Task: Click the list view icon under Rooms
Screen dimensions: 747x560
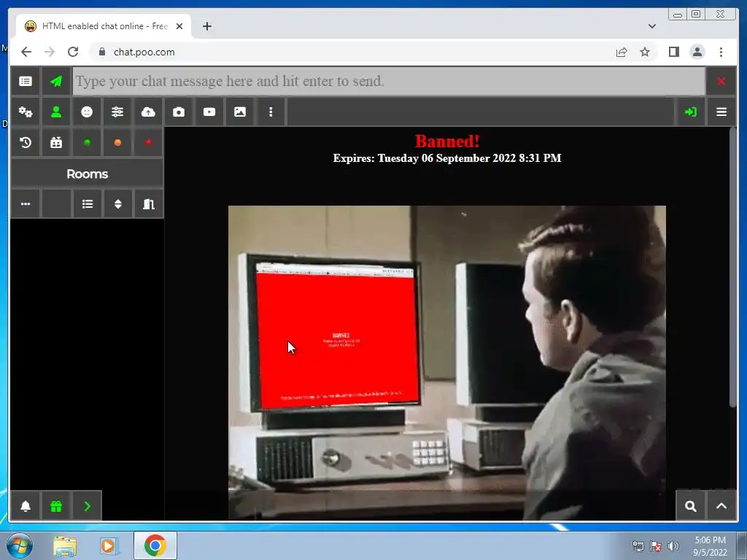Action: pyautogui.click(x=88, y=204)
